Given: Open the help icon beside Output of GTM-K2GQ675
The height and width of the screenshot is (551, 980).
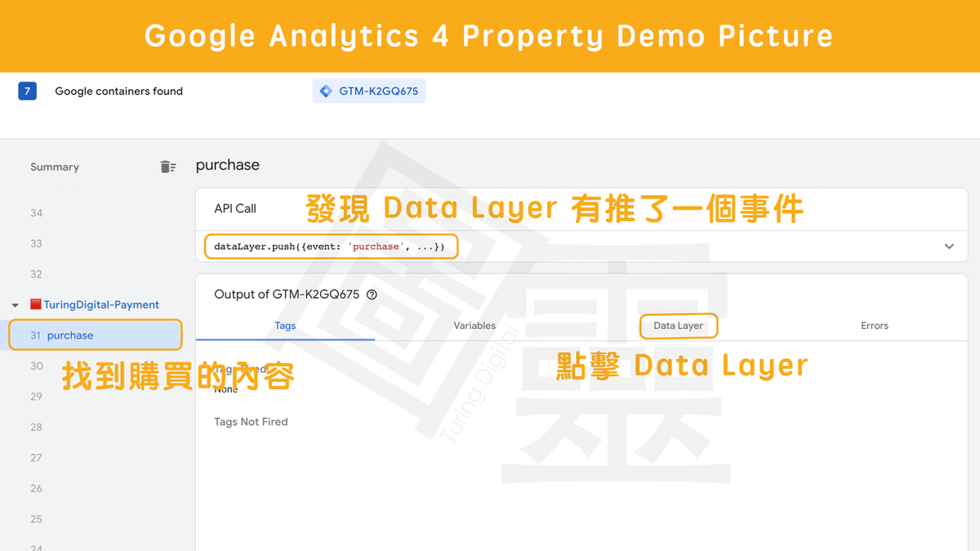Looking at the screenshot, I should pyautogui.click(x=372, y=295).
